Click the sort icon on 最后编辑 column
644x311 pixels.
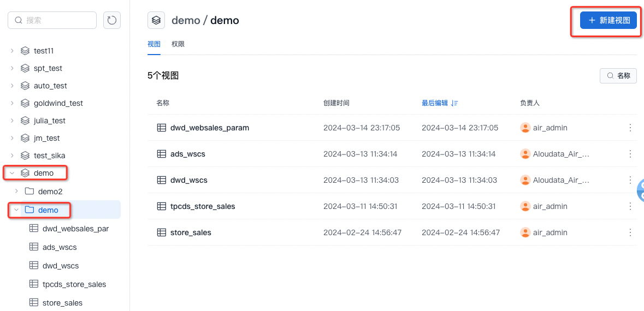pos(455,103)
